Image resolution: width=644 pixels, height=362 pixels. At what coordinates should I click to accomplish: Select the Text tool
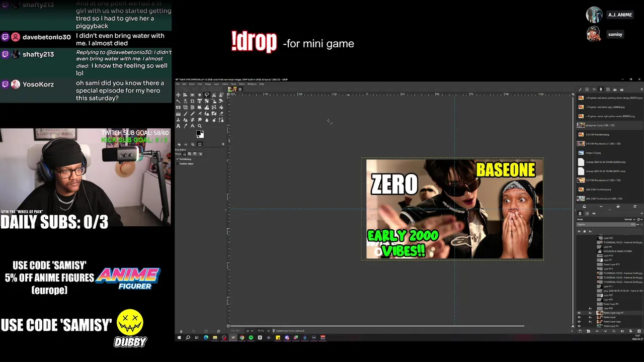tap(178, 126)
